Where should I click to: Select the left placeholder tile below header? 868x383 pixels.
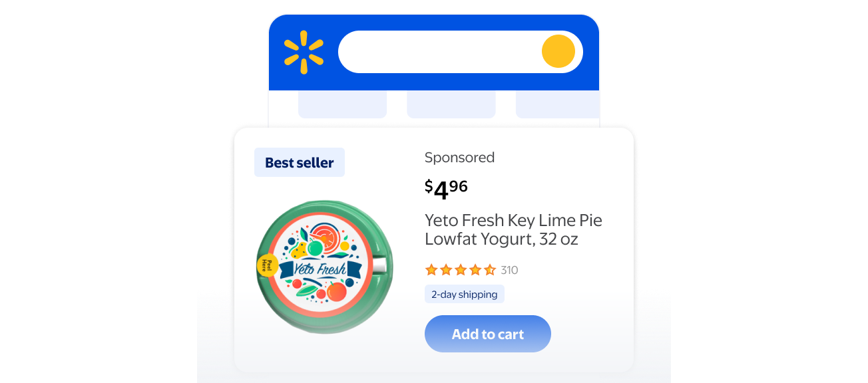coord(342,104)
